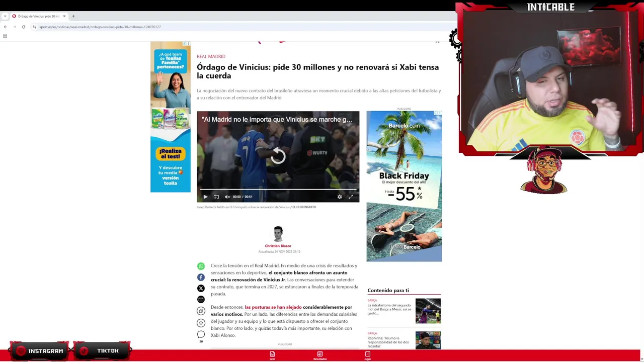
Task: Open video player settings gear
Action: (x=340, y=197)
